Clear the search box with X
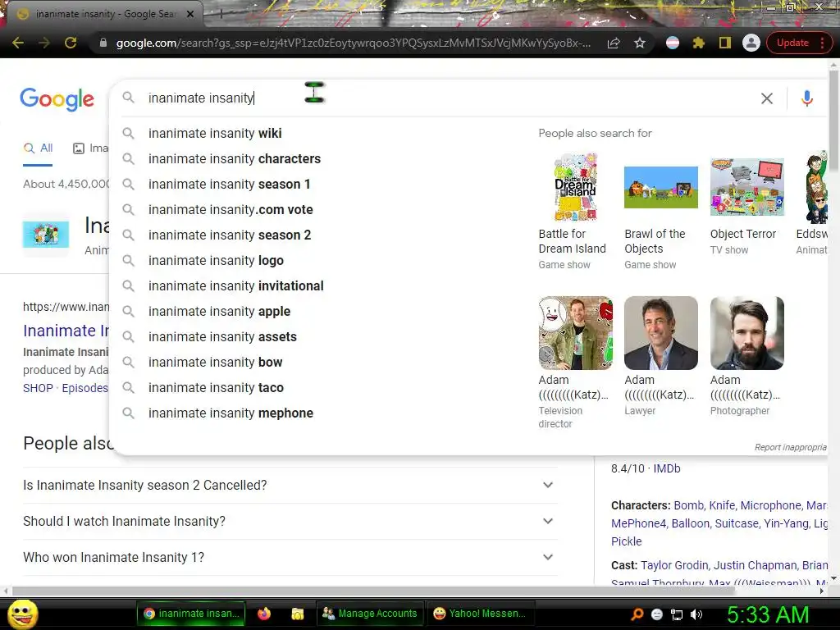840x630 pixels. [767, 98]
